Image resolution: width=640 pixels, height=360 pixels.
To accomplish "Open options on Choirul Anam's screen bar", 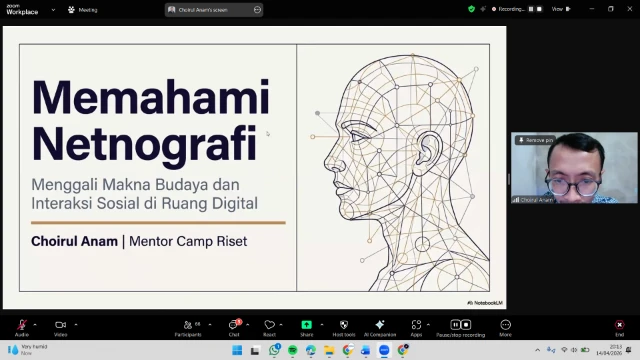I will (x=257, y=10).
